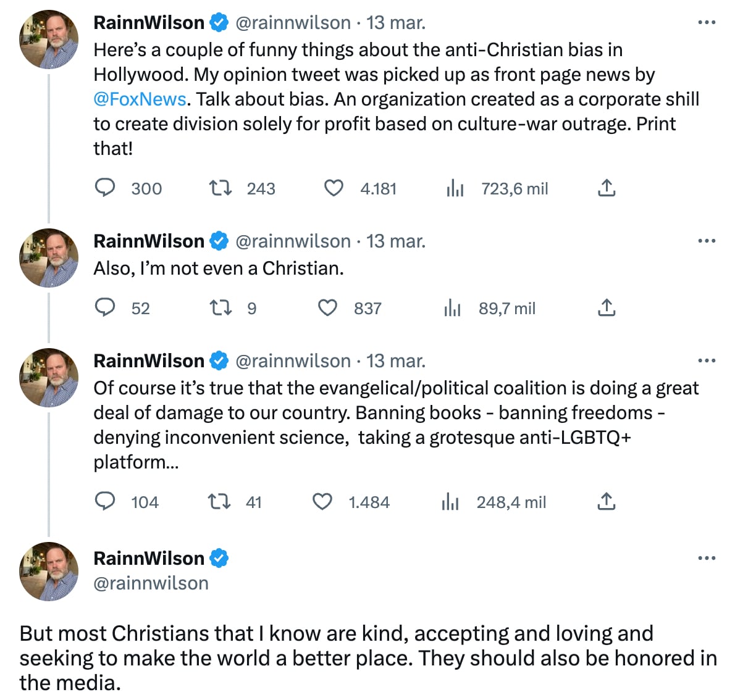The width and height of the screenshot is (735, 700).
Task: Expand more options on the second tweet
Action: [706, 241]
